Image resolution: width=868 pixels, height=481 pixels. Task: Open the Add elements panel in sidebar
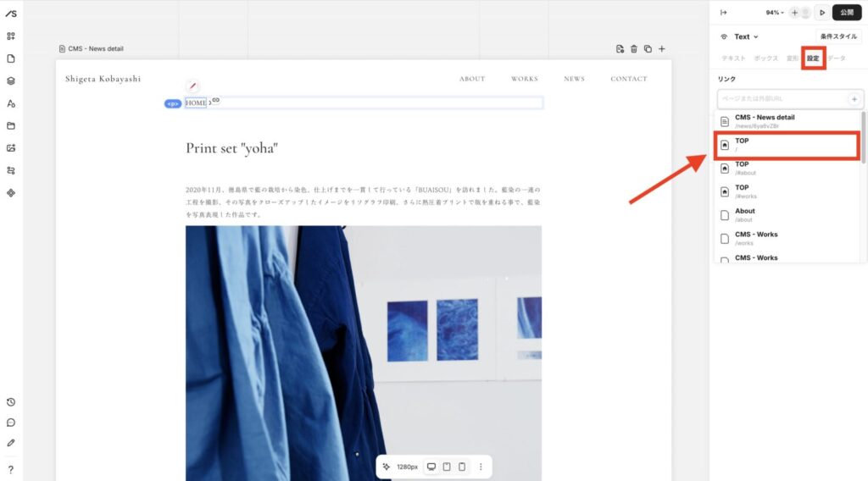11,36
